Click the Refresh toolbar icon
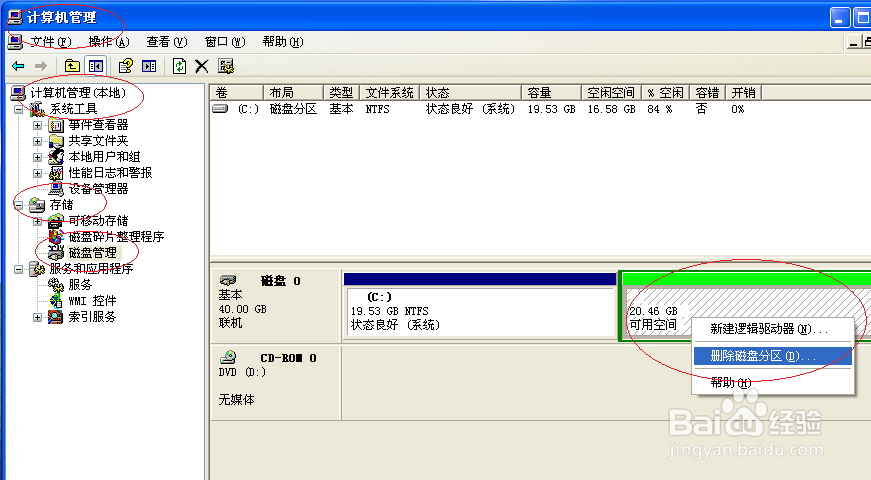This screenshot has height=480, width=871. pos(179,66)
